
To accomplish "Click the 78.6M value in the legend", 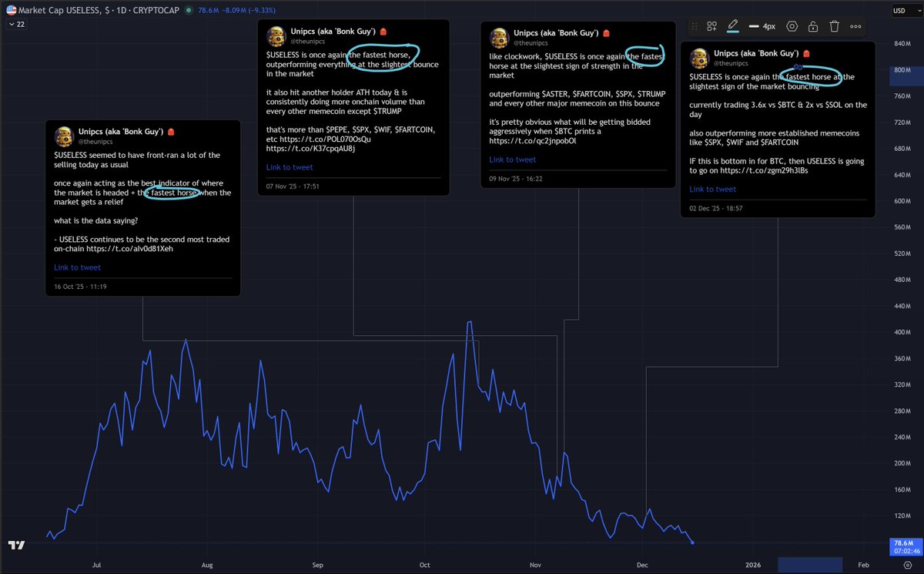I will 207,10.
